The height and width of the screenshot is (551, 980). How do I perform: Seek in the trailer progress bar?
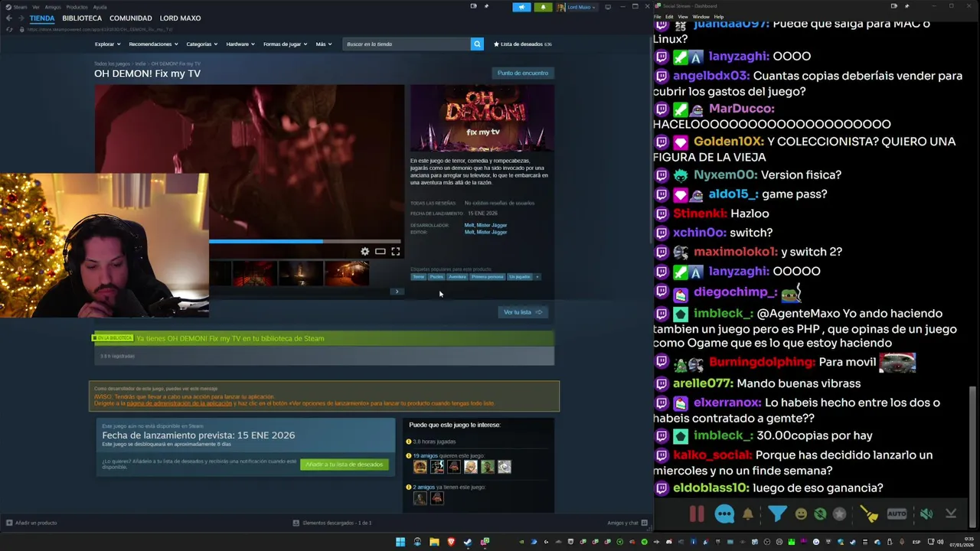(305, 241)
